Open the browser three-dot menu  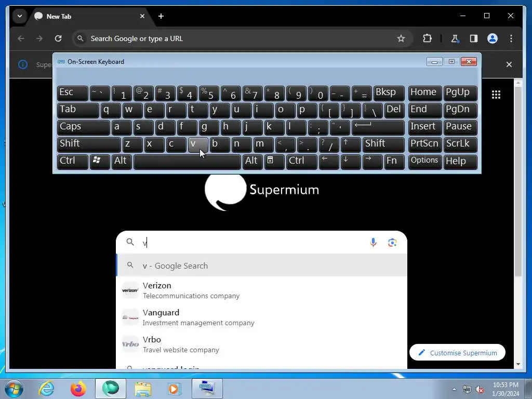(x=511, y=38)
